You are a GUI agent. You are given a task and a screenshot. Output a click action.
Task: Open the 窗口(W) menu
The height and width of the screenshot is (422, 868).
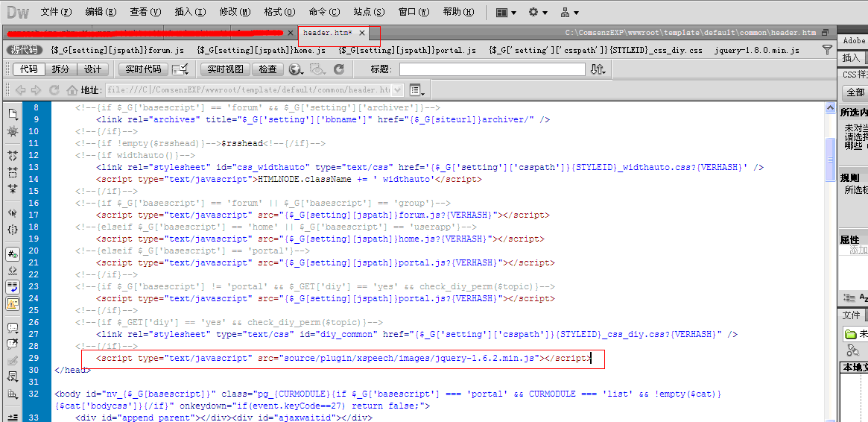414,12
